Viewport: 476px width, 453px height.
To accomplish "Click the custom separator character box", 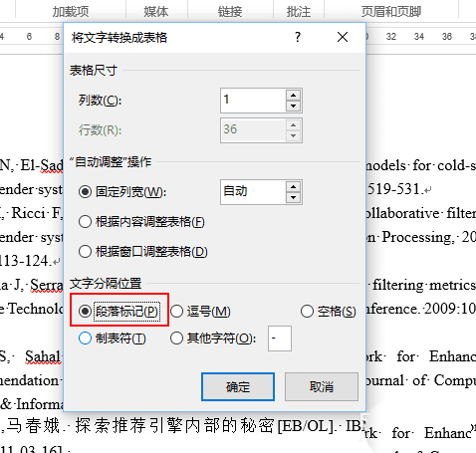I will (280, 339).
